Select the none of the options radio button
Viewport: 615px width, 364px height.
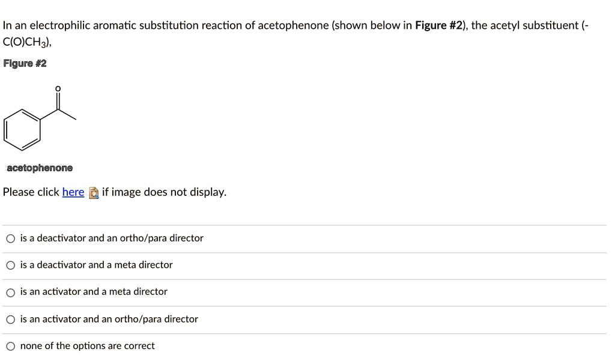tap(11, 347)
